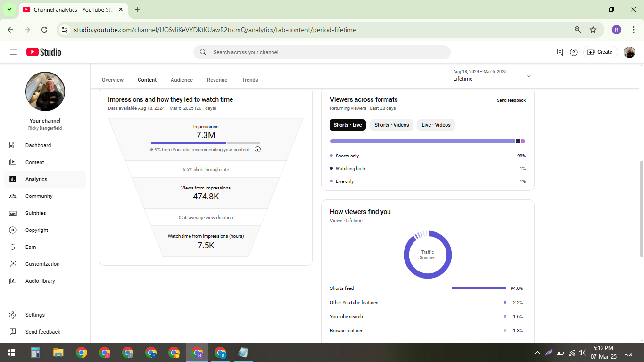Click the search magnifier icon in Studio

coord(203,52)
